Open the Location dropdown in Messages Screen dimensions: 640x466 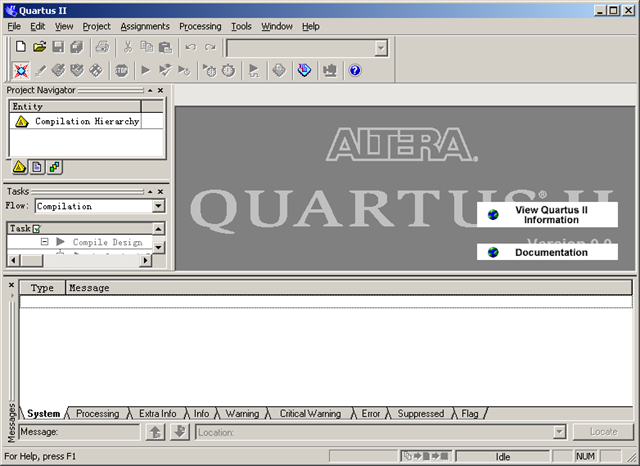coord(559,432)
